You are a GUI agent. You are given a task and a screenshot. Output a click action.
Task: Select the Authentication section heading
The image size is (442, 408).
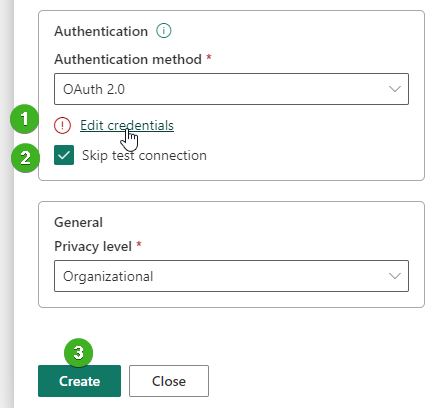101,31
